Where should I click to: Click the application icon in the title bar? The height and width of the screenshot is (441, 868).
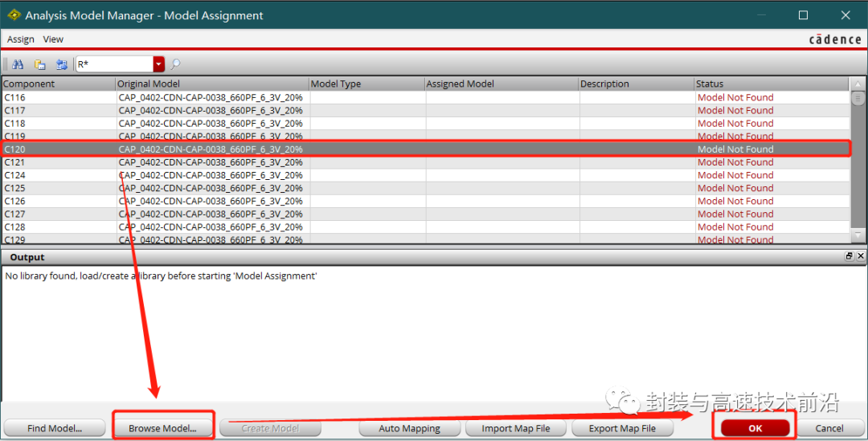coord(14,15)
